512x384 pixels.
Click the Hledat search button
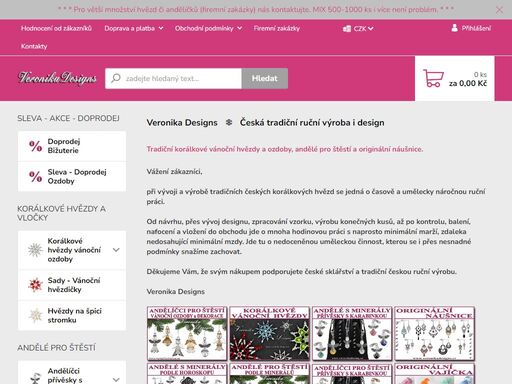point(265,78)
